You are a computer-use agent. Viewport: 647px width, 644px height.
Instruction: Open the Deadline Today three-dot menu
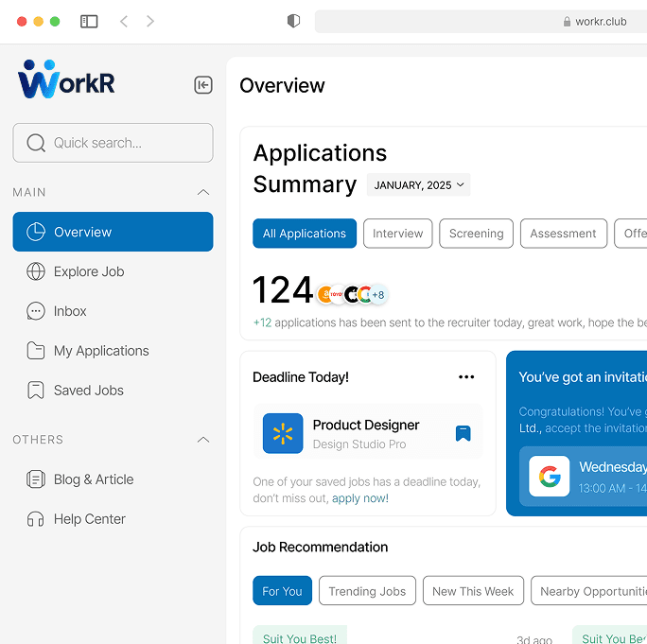click(x=466, y=377)
